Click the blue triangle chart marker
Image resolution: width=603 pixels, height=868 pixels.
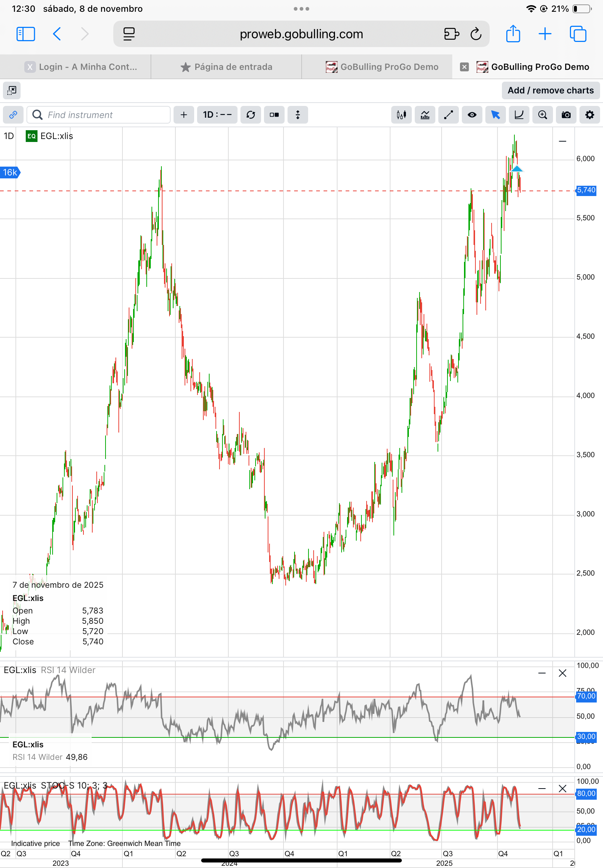click(x=517, y=168)
